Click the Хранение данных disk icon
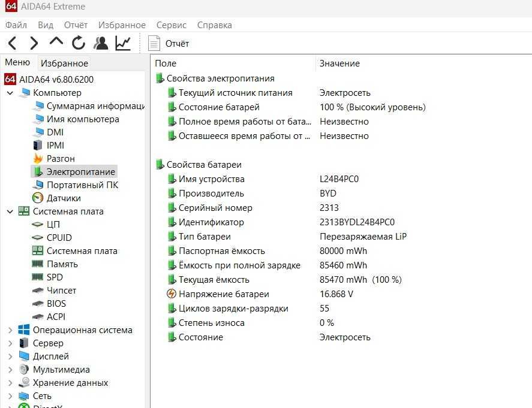Viewport: 532px width, 408px height. 24,383
